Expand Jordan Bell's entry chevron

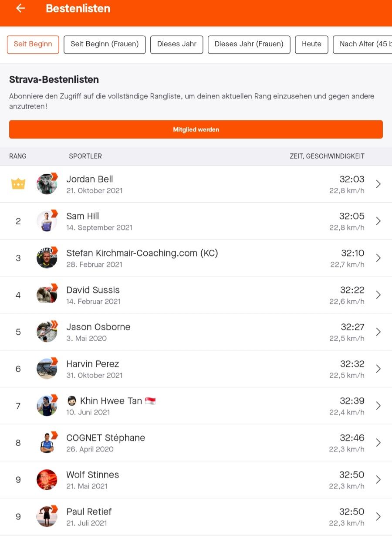point(378,184)
